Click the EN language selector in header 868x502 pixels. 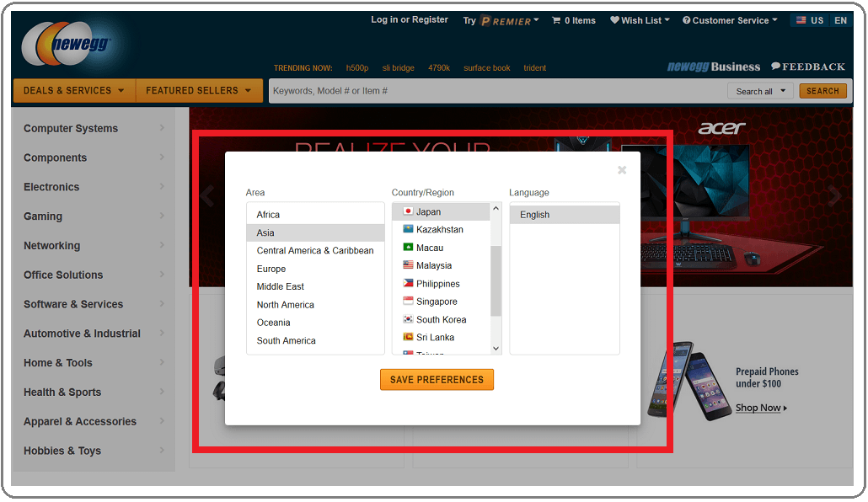(840, 20)
